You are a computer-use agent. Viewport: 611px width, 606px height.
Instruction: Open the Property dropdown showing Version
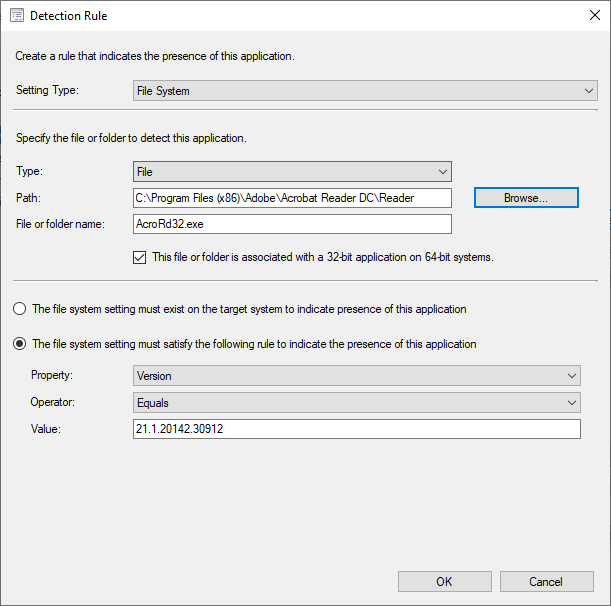click(357, 376)
